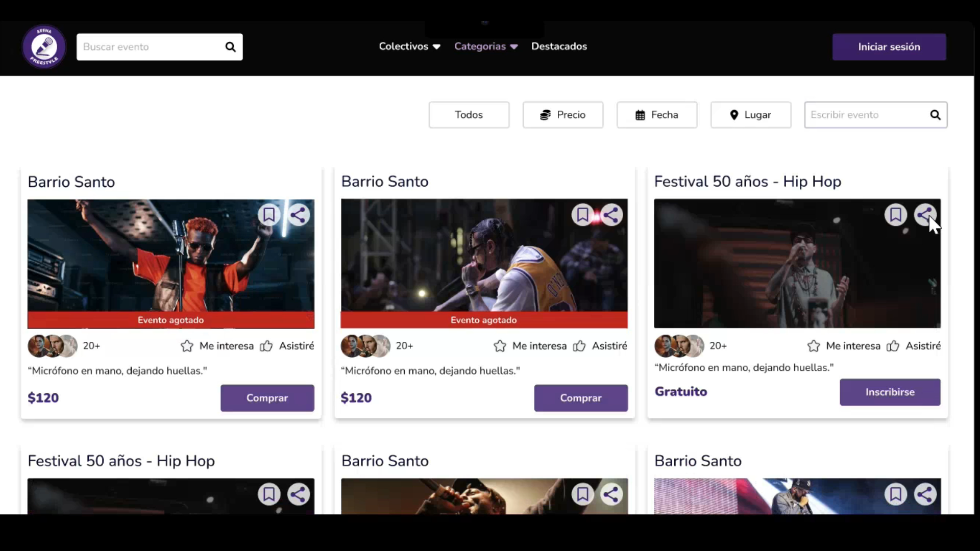This screenshot has width=980, height=551.
Task: Share the first Barrio Santo event
Action: pyautogui.click(x=299, y=215)
